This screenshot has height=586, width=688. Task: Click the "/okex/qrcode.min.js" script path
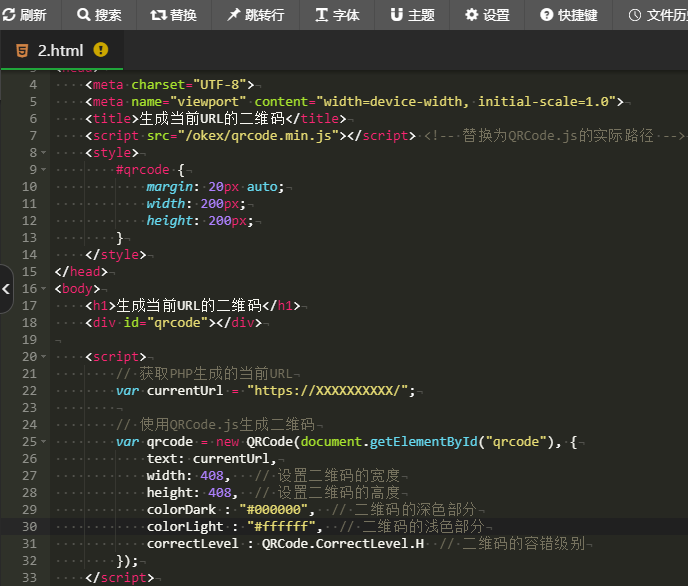262,136
